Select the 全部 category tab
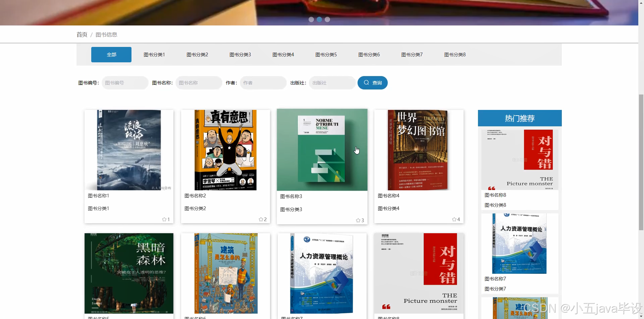 click(111, 55)
